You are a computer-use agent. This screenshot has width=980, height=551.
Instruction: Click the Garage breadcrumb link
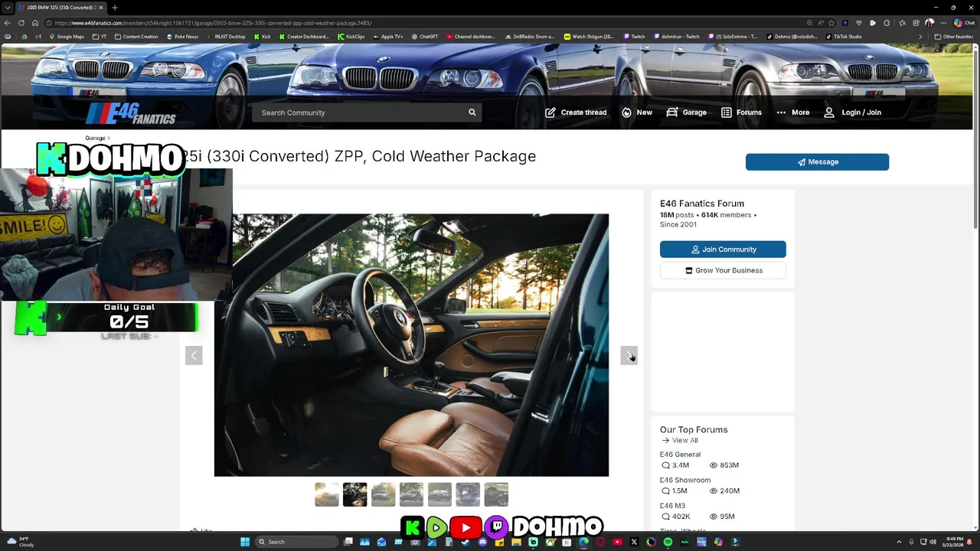point(95,138)
